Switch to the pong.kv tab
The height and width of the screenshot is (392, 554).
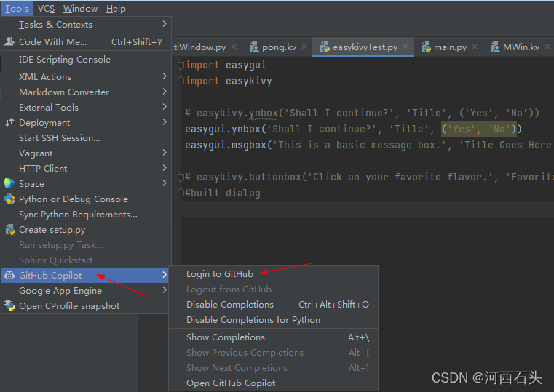point(279,47)
